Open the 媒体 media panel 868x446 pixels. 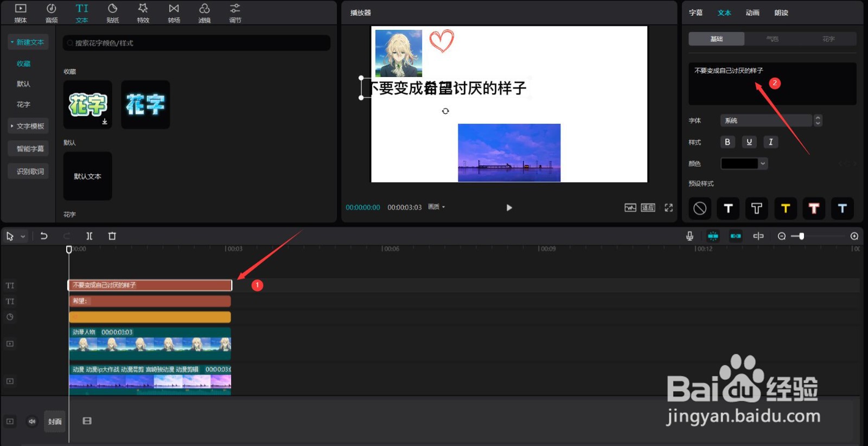(x=21, y=13)
